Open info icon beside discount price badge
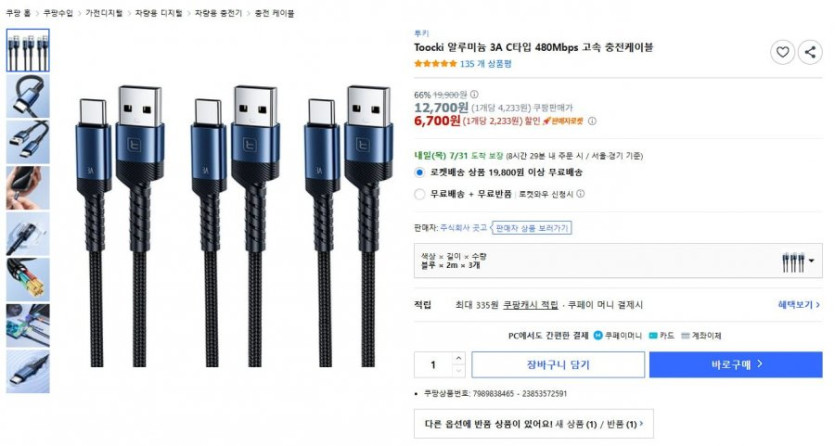Screen dimensions: 835x446 [x=592, y=121]
